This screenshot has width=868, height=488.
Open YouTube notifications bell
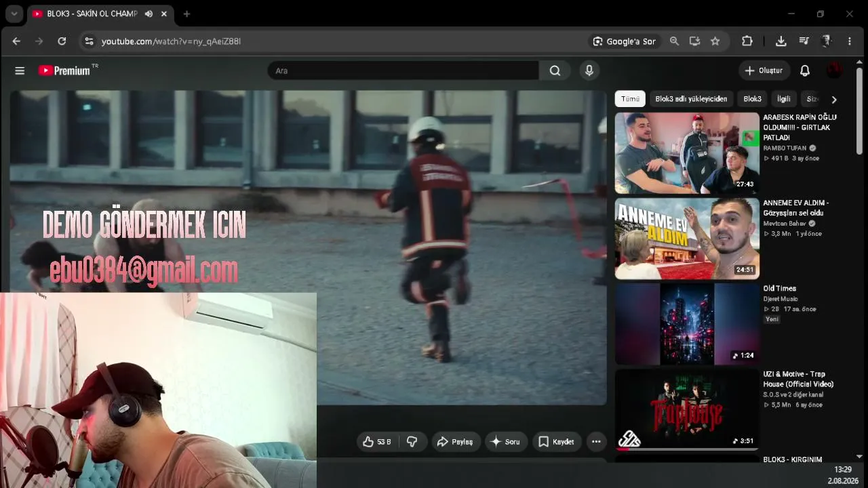(805, 70)
